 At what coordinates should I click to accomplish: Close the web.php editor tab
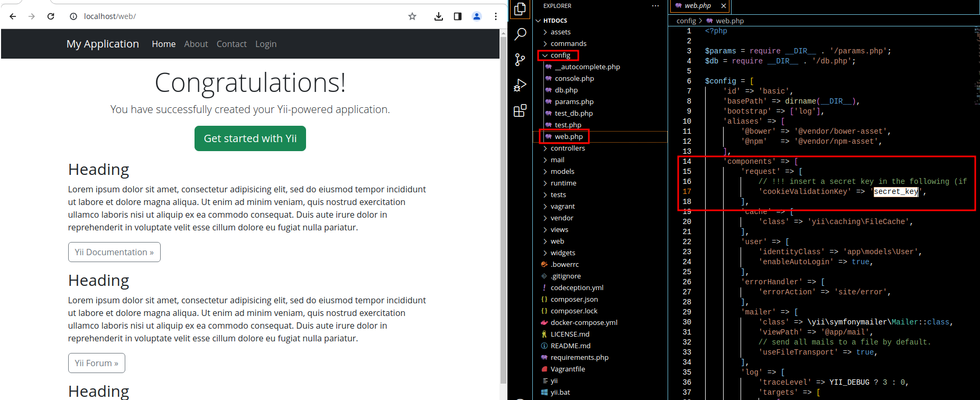(724, 6)
